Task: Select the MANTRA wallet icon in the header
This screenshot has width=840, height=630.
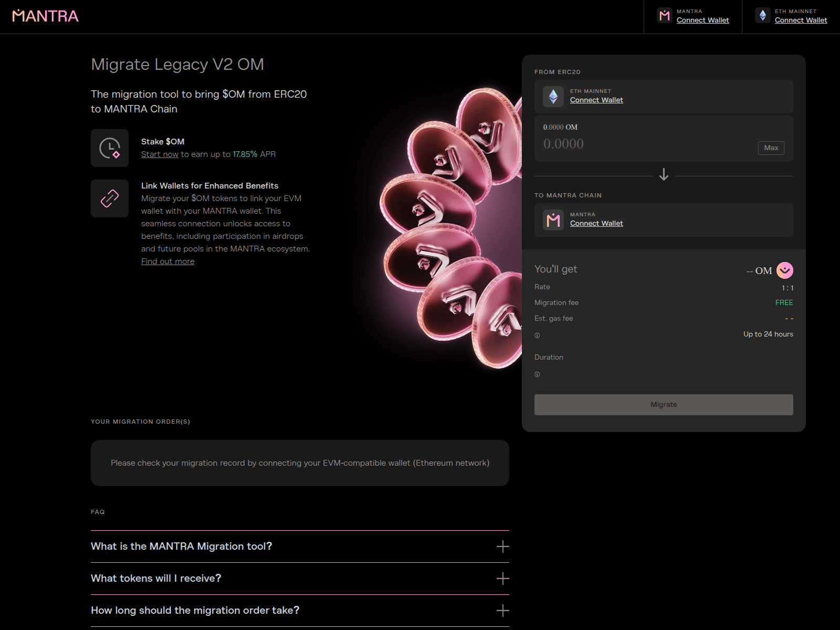Action: click(664, 16)
